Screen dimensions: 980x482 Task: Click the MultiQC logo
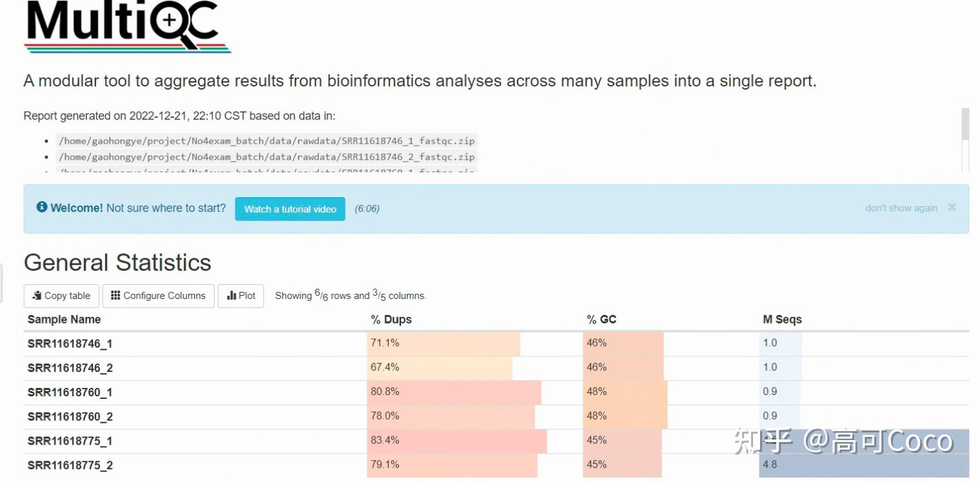tap(127, 26)
